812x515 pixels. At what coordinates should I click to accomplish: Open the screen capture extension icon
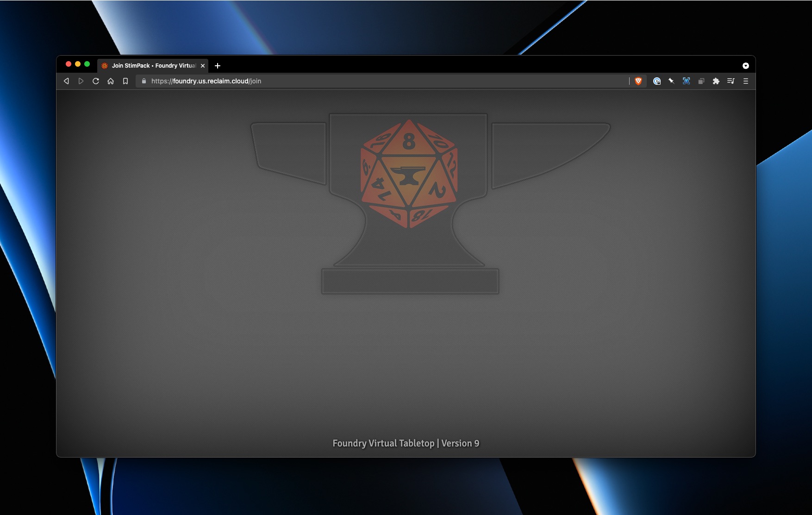pos(687,81)
